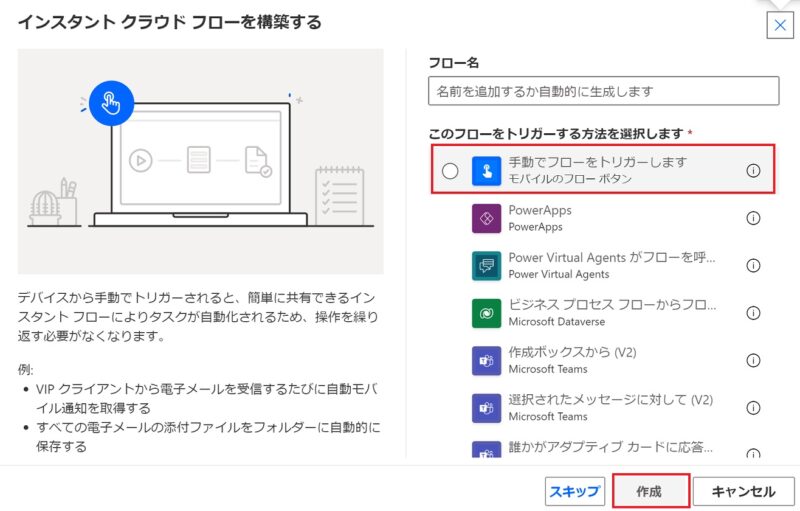Viewport: 800px width, 511px height.
Task: Open info for 手動でフローをトリガーします
Action: pos(754,171)
